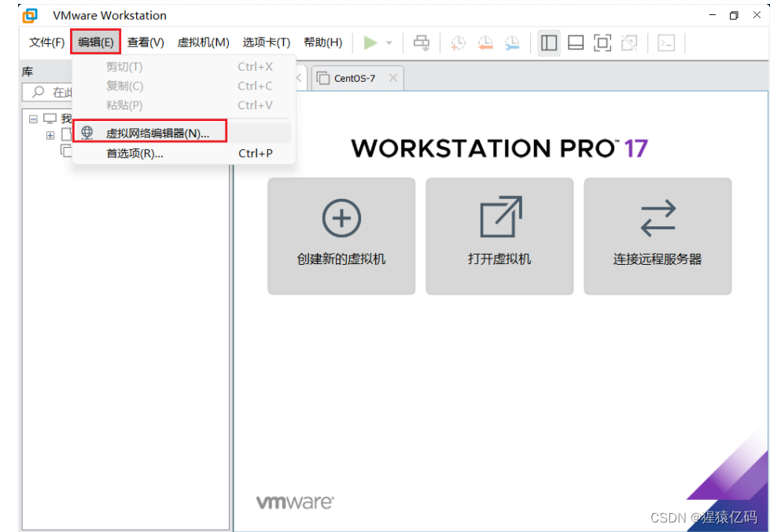Click the Ctrl+P shortcut text
This screenshot has height=532, width=770.
pyautogui.click(x=256, y=153)
